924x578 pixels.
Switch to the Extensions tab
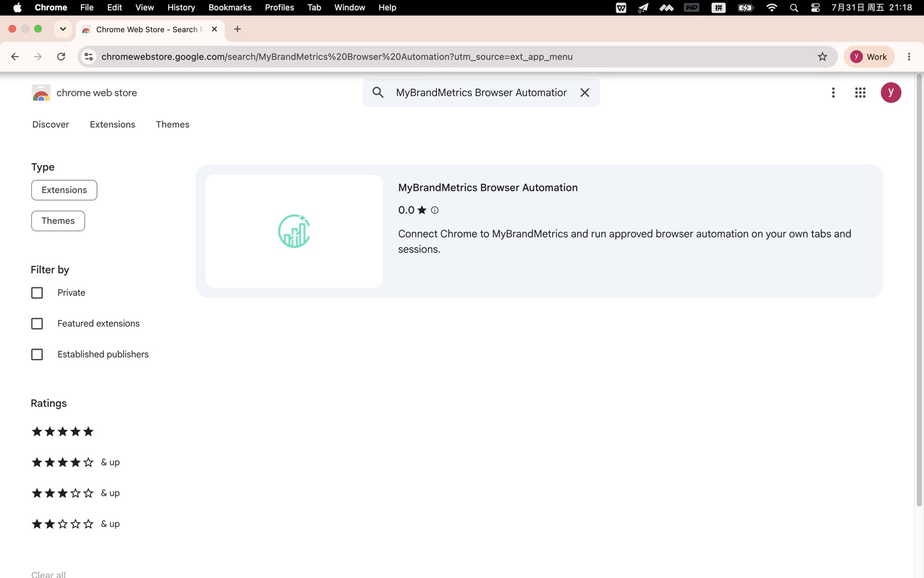tap(113, 124)
